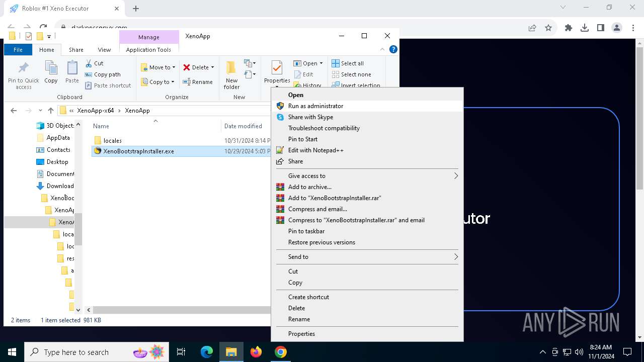
Task: Click Copy path in ribbon
Action: coord(103,74)
